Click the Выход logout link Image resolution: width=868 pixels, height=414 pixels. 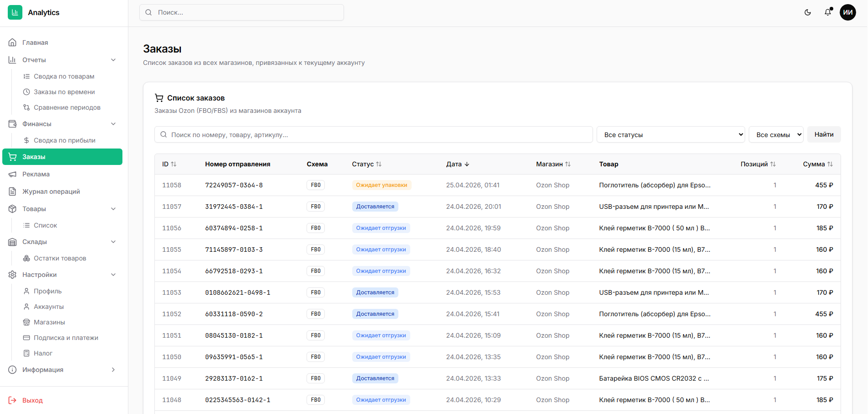coord(32,400)
